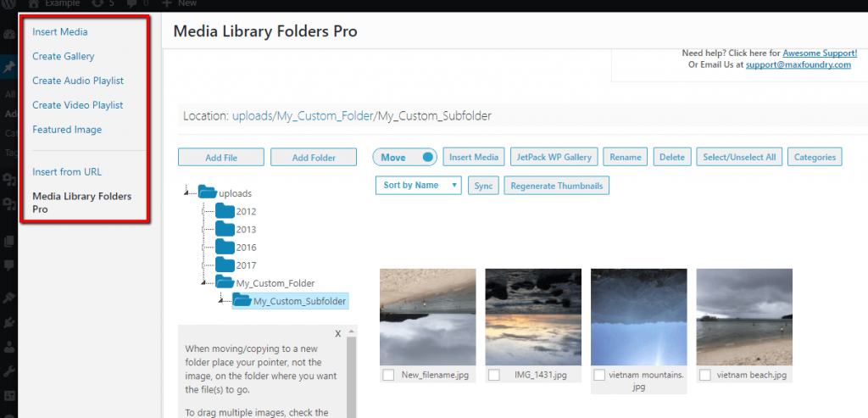The height and width of the screenshot is (418, 868).
Task: Click the My_Custom_Subfolder folder icon
Action: 242,300
